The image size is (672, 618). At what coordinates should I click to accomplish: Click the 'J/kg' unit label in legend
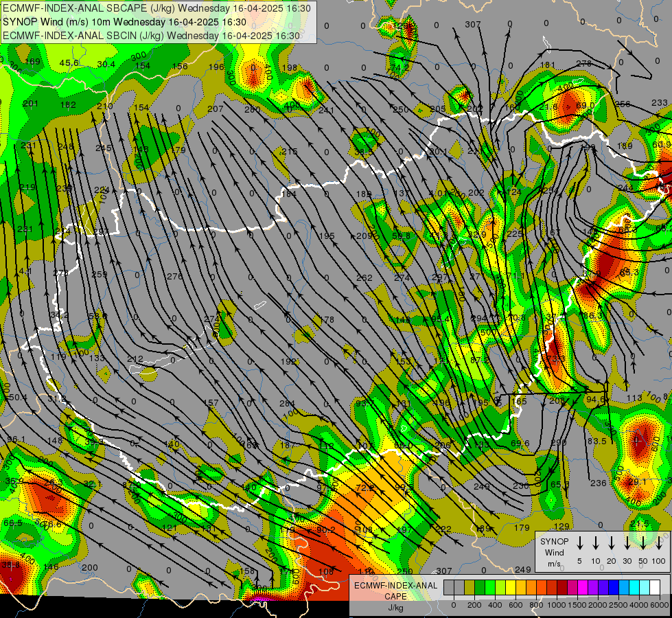[395, 608]
